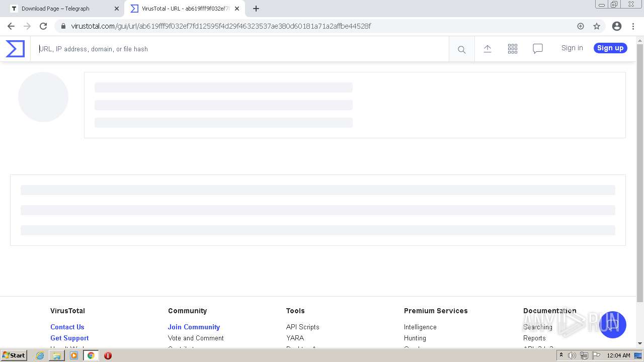The width and height of the screenshot is (644, 362).
Task: Close the VirusTotal tab
Action: [237, 9]
